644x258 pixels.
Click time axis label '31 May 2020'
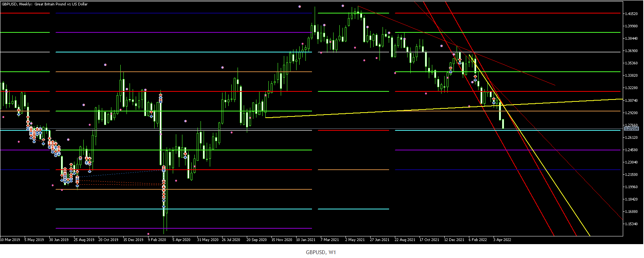[208, 239]
